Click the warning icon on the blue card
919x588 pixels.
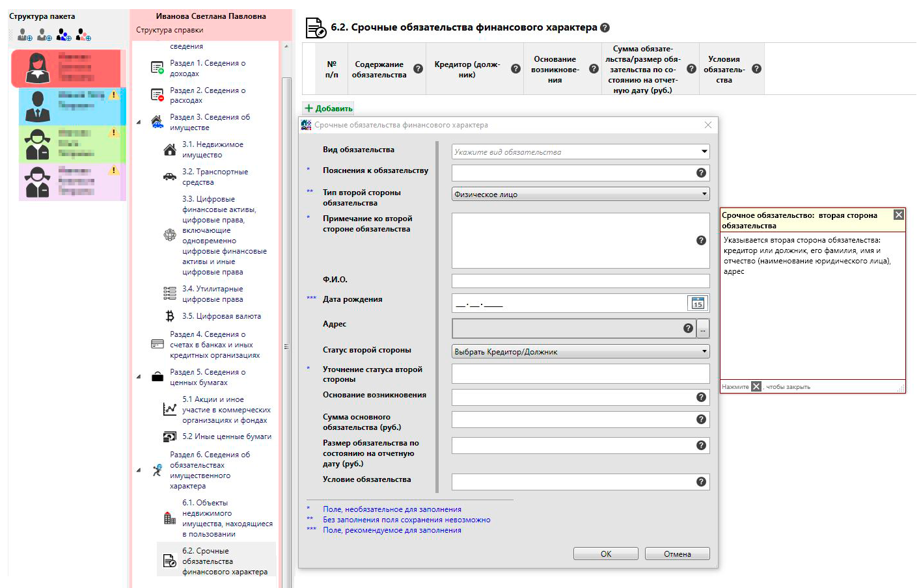point(114,95)
